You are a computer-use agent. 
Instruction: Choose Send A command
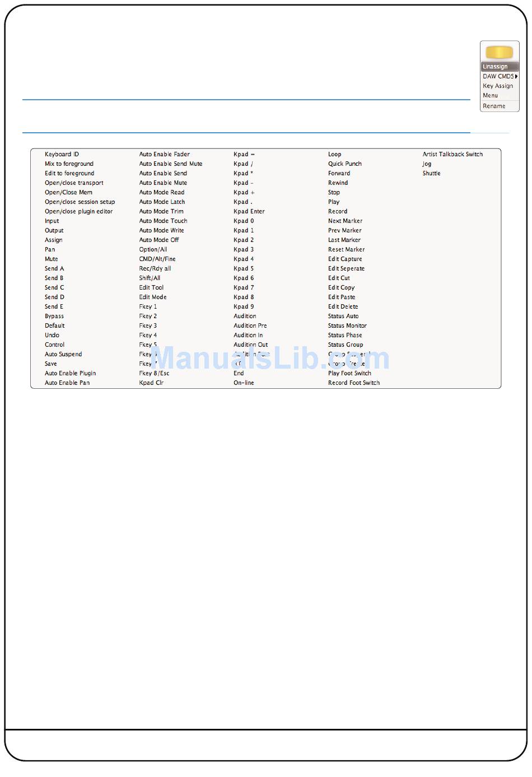[x=54, y=268]
